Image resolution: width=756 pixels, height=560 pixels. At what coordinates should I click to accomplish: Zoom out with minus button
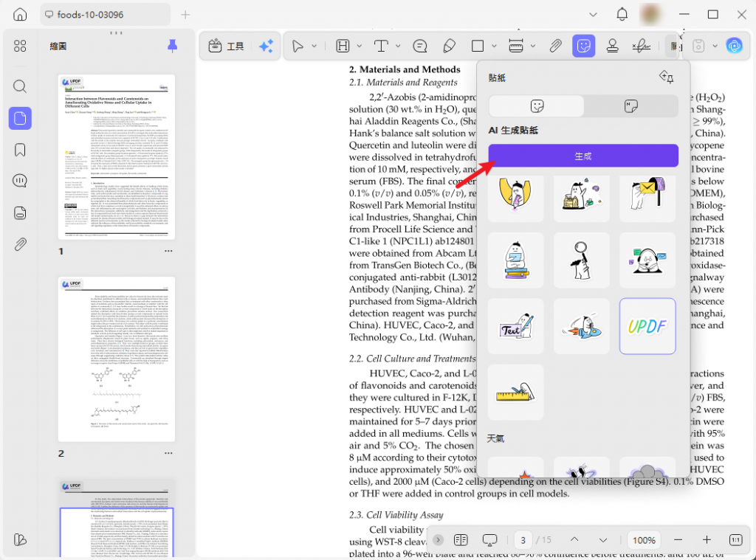[x=678, y=540]
